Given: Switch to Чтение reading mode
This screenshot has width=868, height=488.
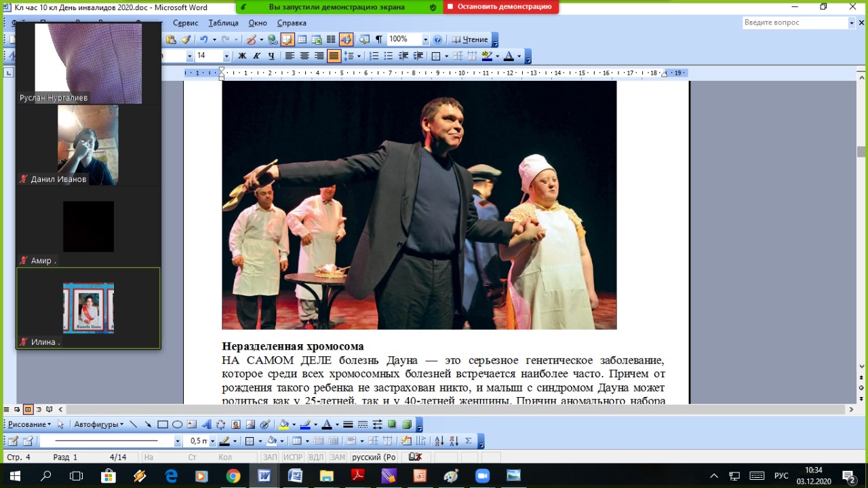Looking at the screenshot, I should (x=470, y=39).
